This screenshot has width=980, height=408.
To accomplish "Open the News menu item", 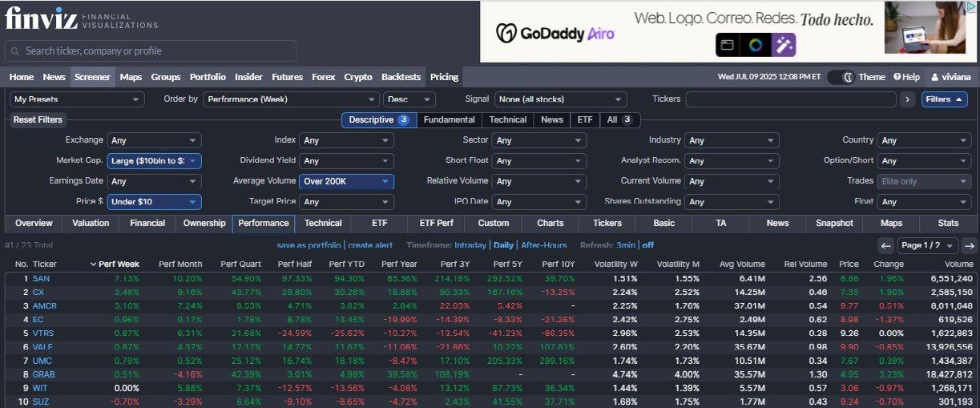I will click(x=54, y=77).
